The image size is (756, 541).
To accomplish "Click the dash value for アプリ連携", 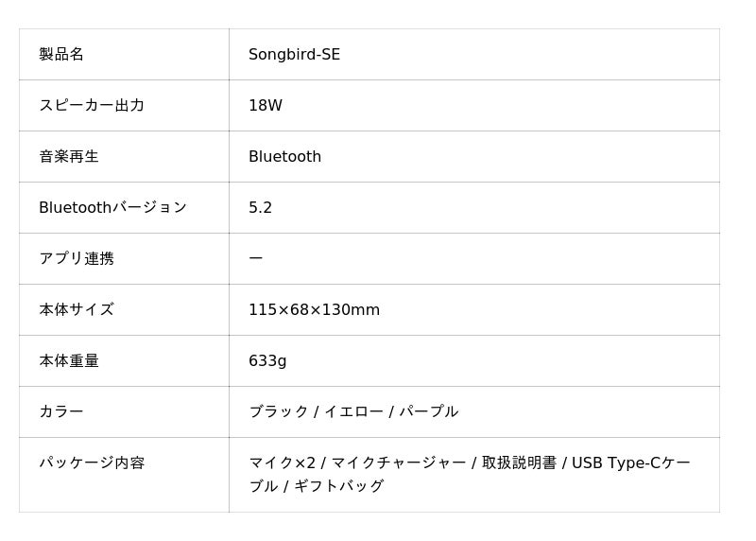I will tap(256, 259).
